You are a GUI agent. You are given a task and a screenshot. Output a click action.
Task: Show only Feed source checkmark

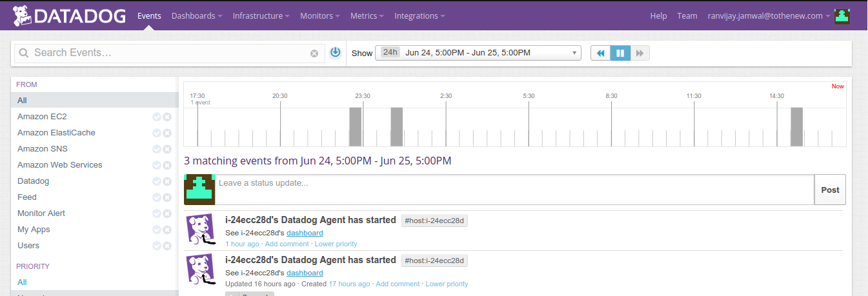point(157,197)
